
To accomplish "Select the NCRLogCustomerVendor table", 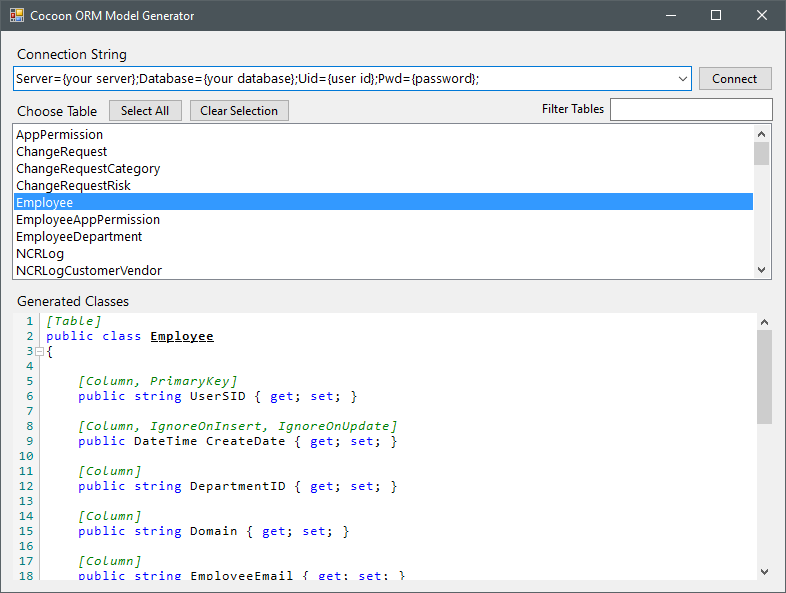I will [383, 271].
